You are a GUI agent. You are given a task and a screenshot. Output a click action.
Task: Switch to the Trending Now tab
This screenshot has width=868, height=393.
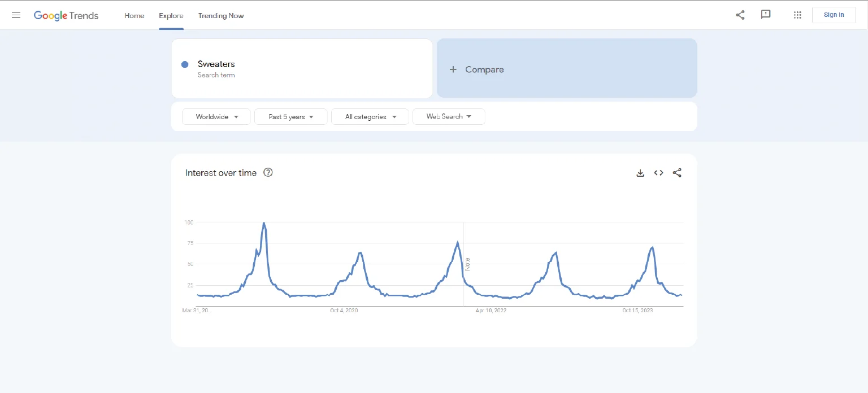[x=221, y=16]
